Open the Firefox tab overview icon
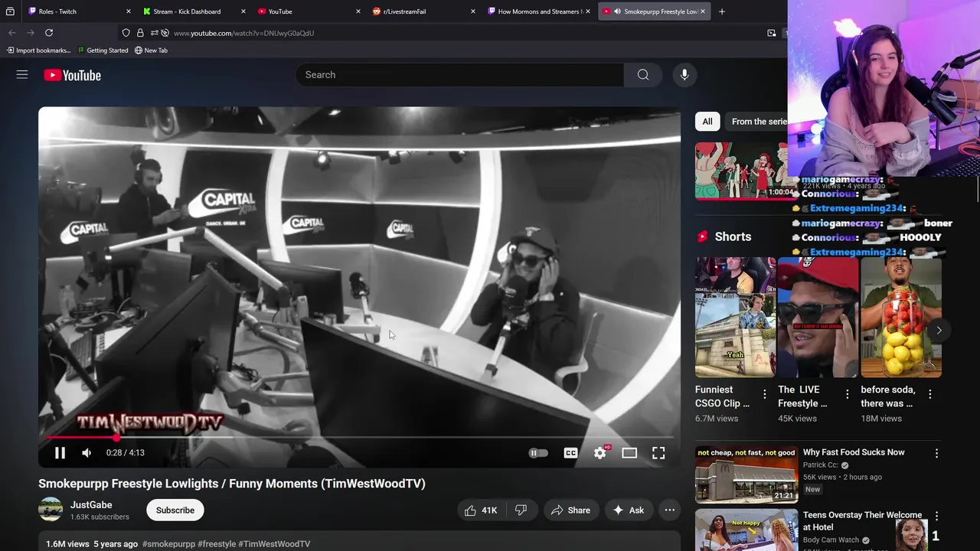Screen dimensions: 980x551 pyautogui.click(x=10, y=11)
